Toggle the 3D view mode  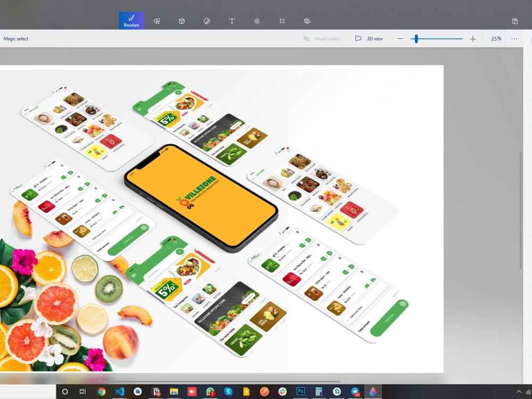[x=369, y=39]
